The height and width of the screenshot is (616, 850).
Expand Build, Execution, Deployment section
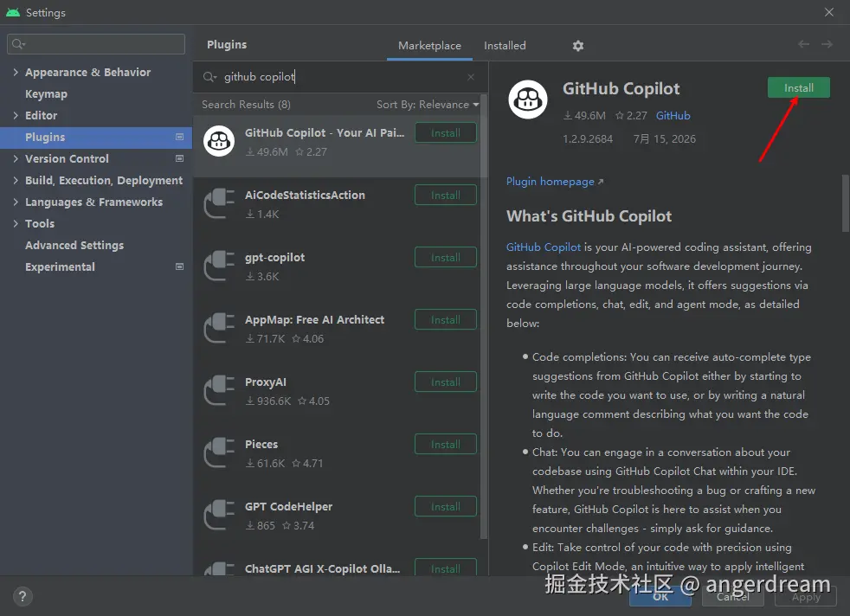click(x=16, y=181)
